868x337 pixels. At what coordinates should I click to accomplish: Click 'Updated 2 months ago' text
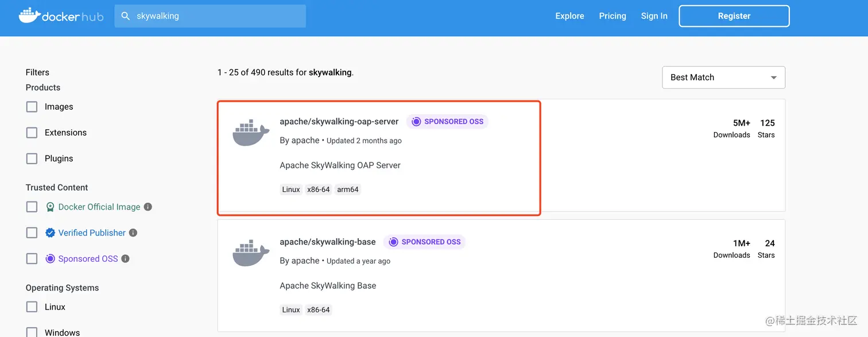point(364,141)
